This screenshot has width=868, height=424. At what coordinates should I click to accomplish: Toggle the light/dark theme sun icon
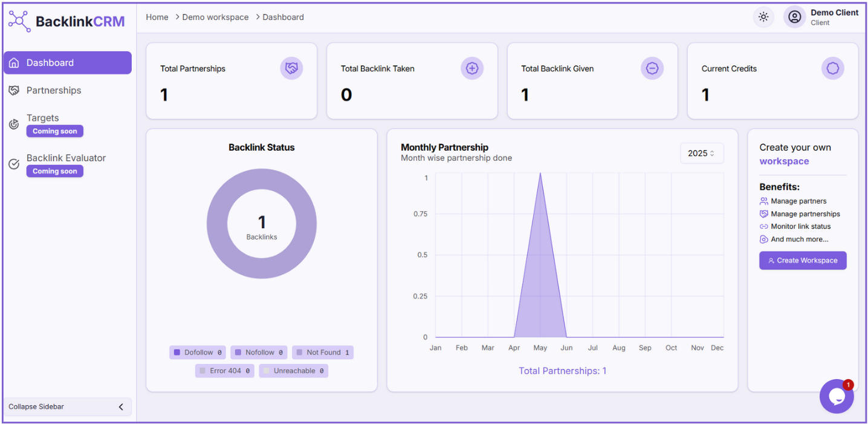tap(763, 17)
